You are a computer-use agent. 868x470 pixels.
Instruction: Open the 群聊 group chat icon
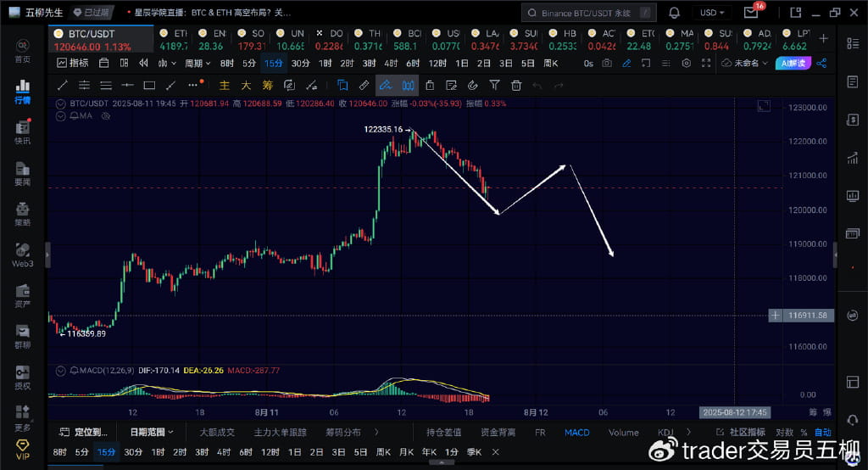23,337
